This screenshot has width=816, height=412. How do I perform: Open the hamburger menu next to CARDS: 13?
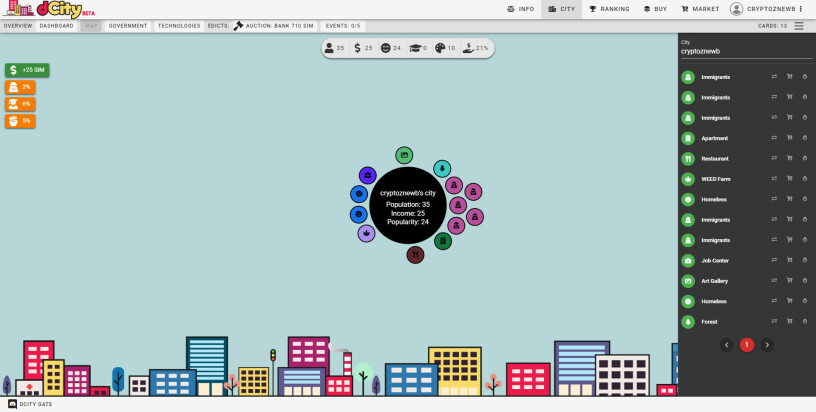(799, 26)
